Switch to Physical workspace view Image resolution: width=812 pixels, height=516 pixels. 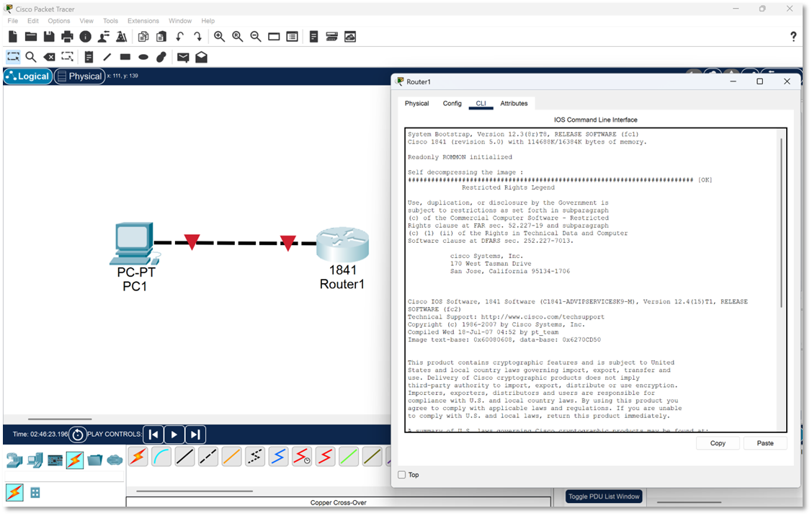(80, 76)
